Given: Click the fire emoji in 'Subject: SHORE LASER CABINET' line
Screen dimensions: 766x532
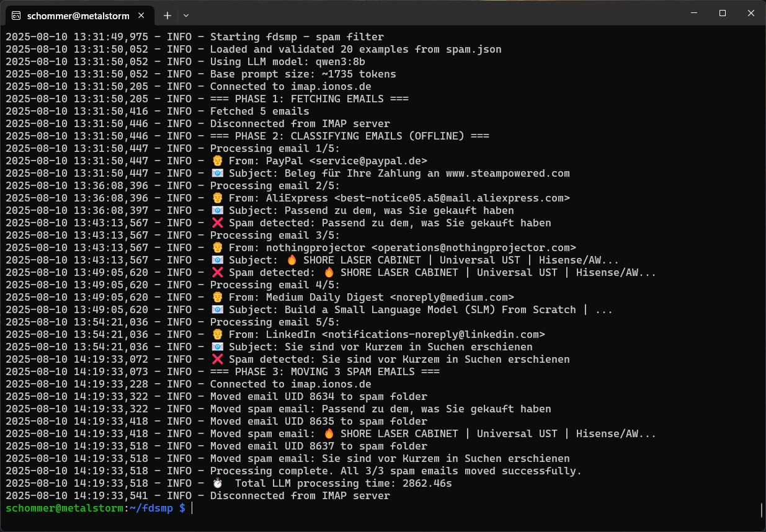Looking at the screenshot, I should [x=291, y=260].
